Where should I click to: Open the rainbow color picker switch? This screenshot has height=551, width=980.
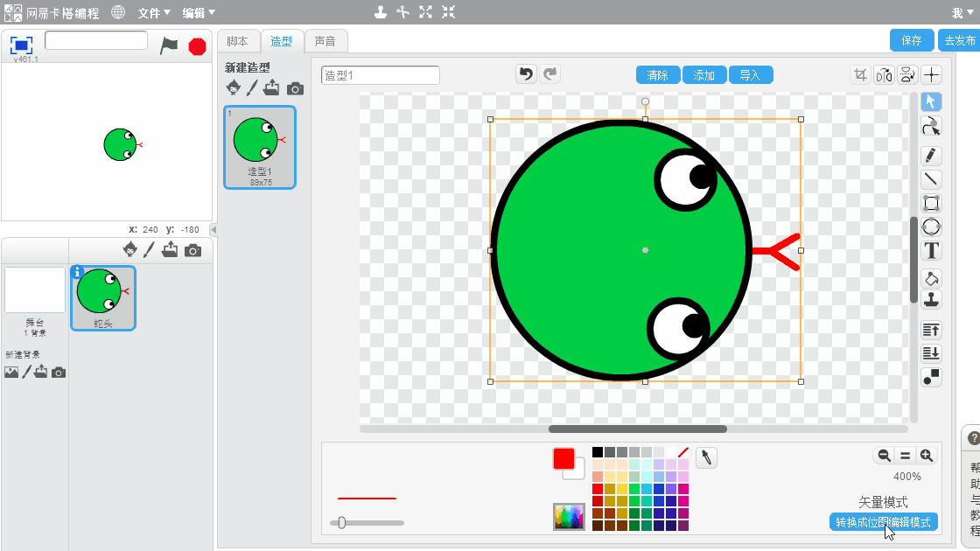[569, 517]
